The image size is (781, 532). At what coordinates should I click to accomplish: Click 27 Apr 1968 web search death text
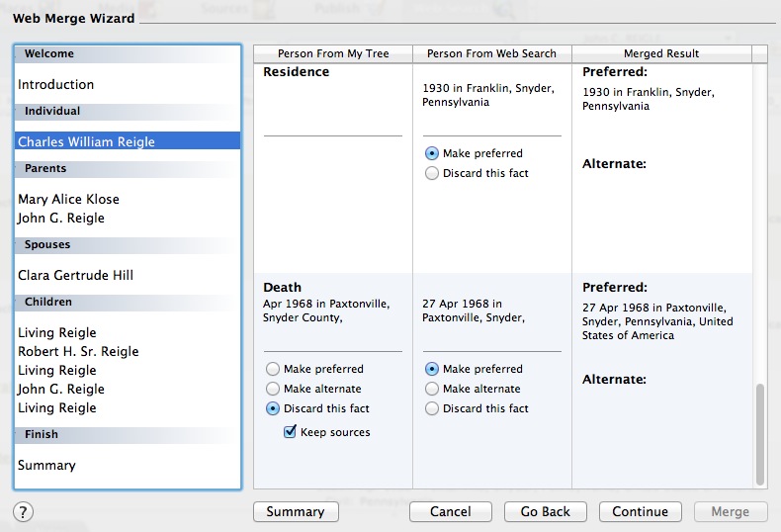point(474,310)
